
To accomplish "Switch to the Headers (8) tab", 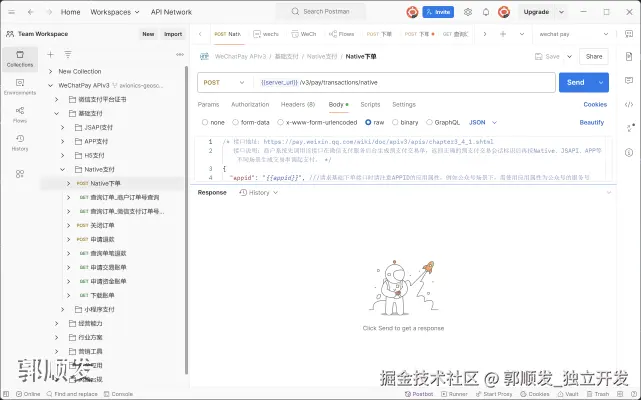I will pyautogui.click(x=298, y=105).
